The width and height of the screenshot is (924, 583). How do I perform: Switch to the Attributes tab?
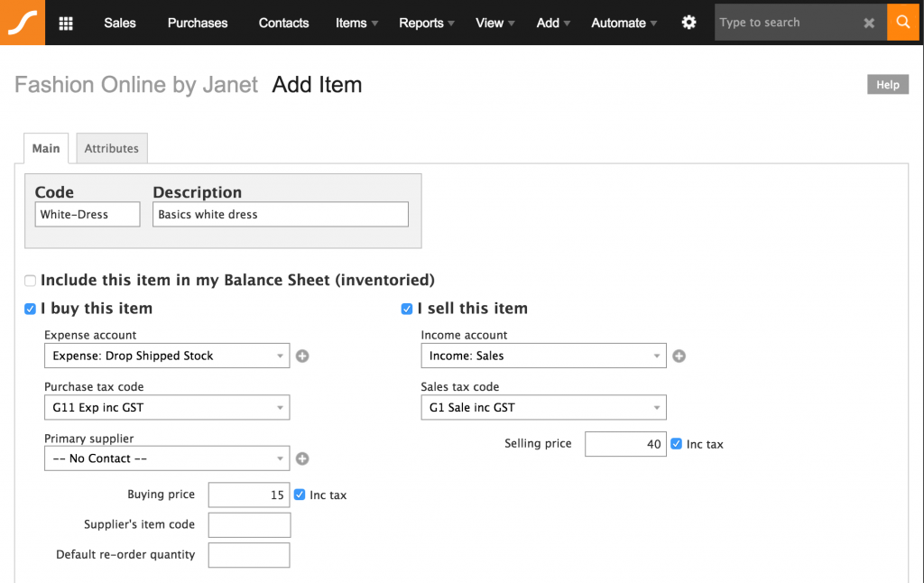(x=111, y=148)
